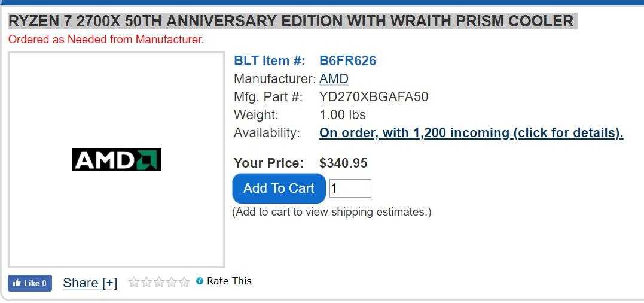The image size is (644, 303).
Task: Rate the product one star
Action: coord(134,282)
